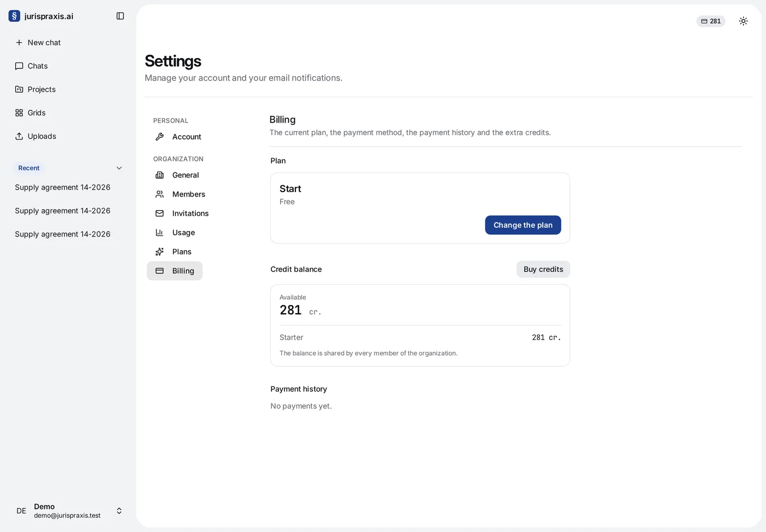766x532 pixels.
Task: Click the sparkle icon next to Plans
Action: pyautogui.click(x=160, y=252)
